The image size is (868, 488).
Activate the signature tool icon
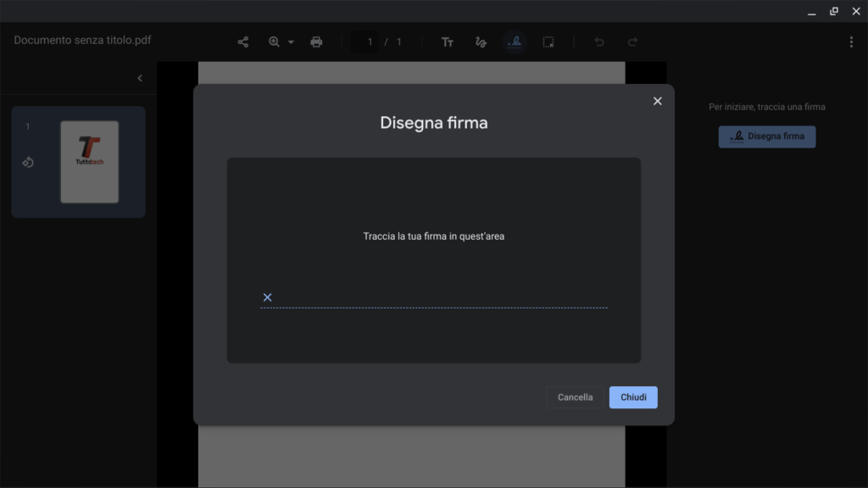[515, 41]
